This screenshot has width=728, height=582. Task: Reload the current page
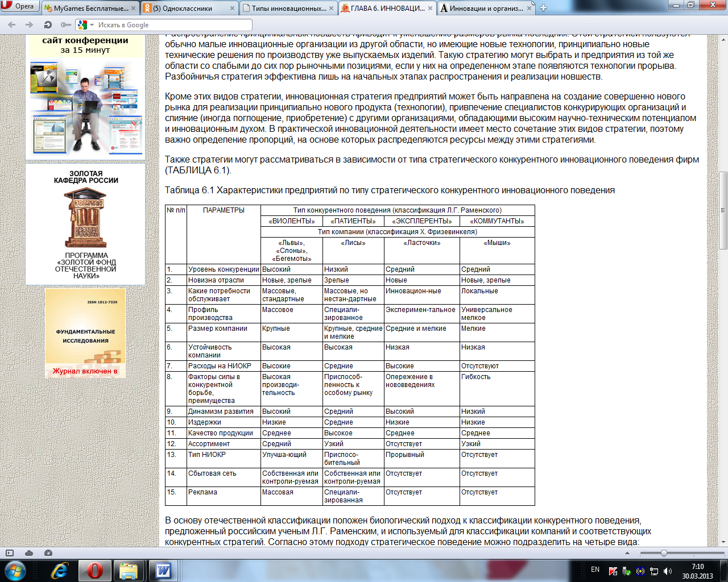click(x=48, y=25)
